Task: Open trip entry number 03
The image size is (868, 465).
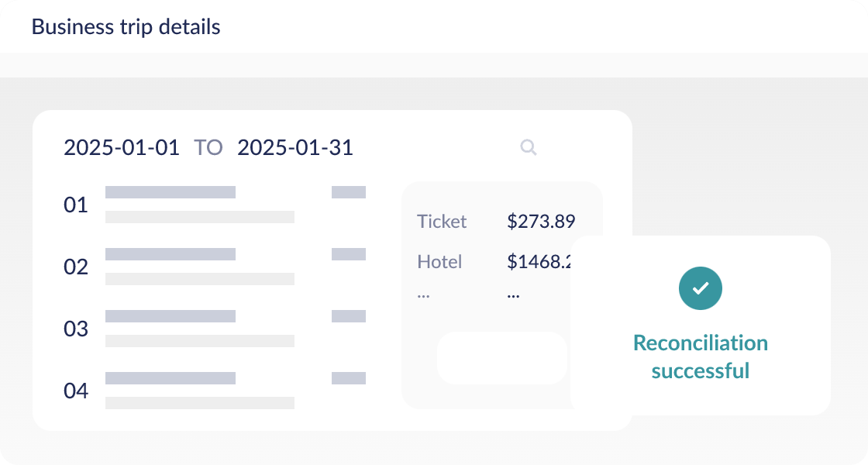Action: click(76, 329)
